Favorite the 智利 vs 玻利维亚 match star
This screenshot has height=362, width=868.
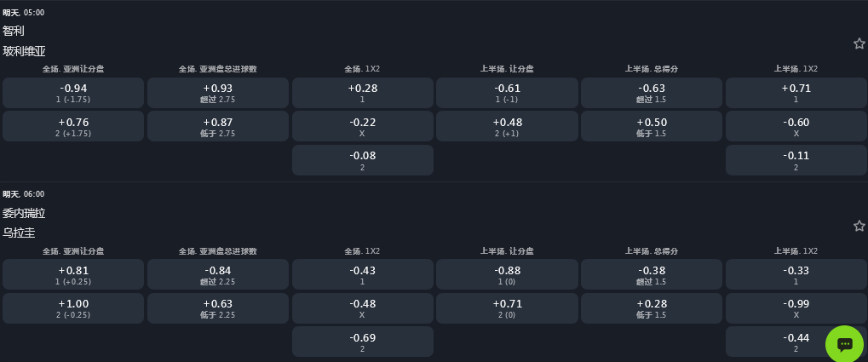click(x=859, y=43)
